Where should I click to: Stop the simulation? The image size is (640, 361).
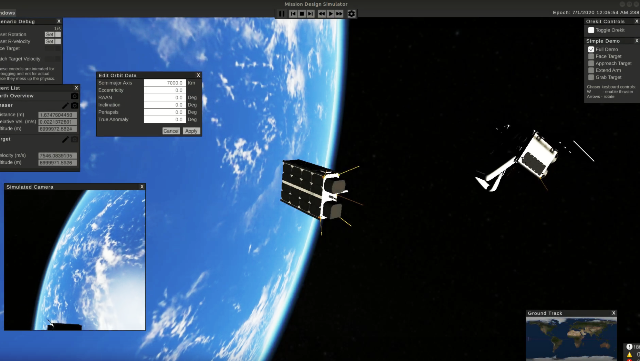point(302,14)
